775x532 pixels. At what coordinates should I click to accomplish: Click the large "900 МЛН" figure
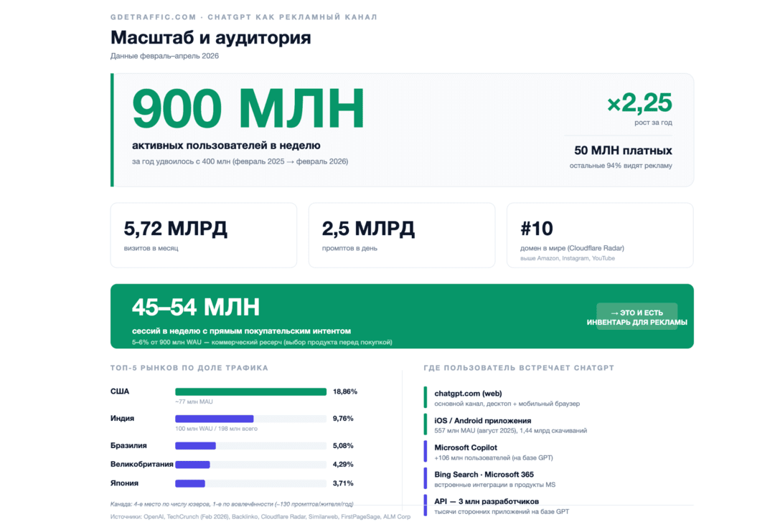(x=248, y=108)
